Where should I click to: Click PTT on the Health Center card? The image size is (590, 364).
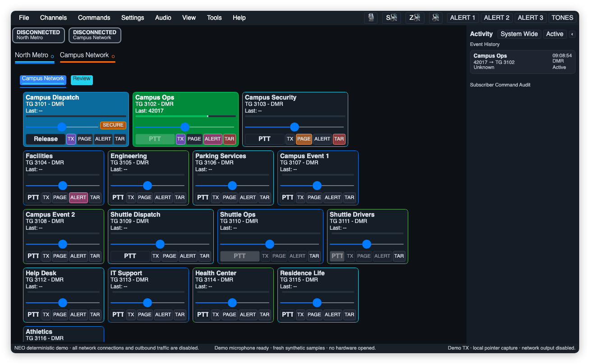[203, 314]
